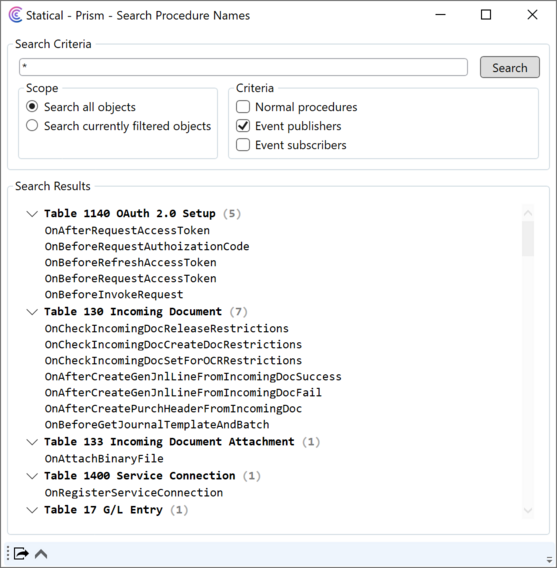Image resolution: width=557 pixels, height=568 pixels.
Task: Select OnBeforeRequestAccessToken procedure
Action: [x=130, y=278]
